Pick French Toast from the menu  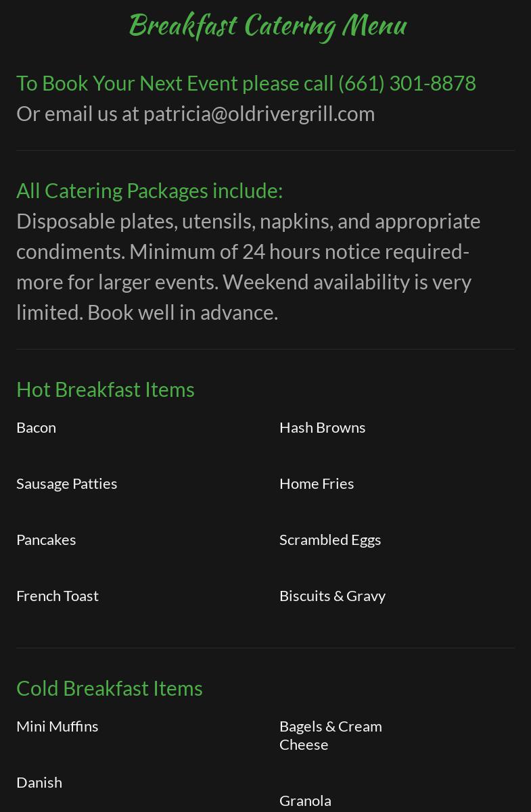[x=57, y=596]
